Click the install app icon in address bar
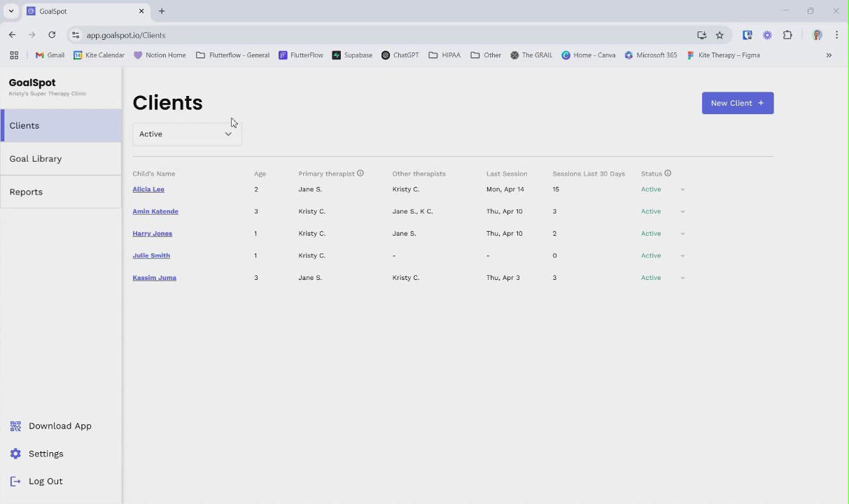The height and width of the screenshot is (504, 849). (701, 35)
